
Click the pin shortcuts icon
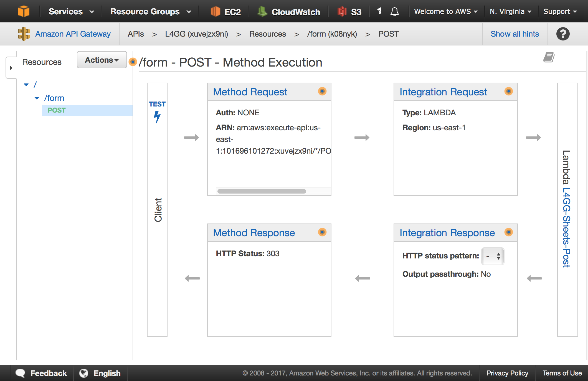tap(379, 11)
